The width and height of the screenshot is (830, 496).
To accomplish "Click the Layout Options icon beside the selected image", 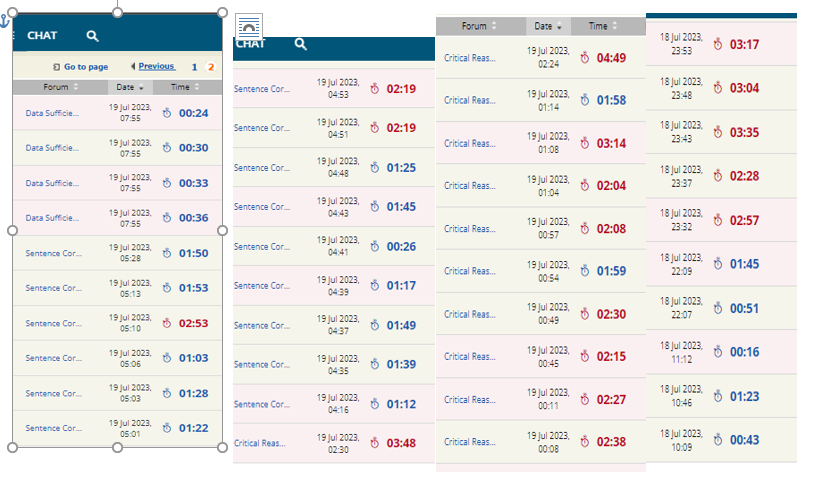I will (250, 27).
